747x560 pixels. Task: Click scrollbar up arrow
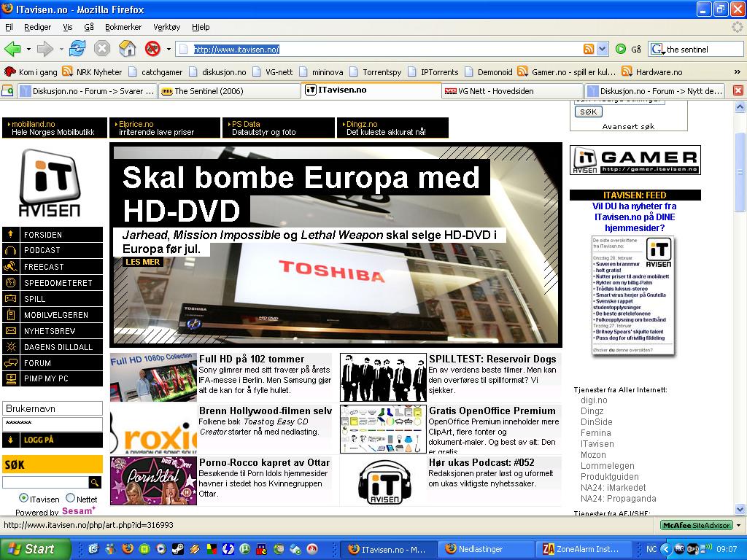point(740,107)
